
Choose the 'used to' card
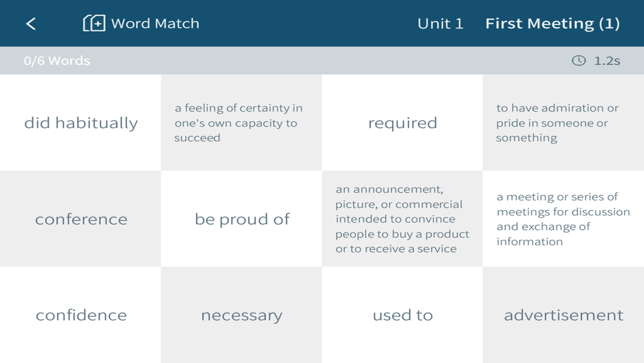click(402, 315)
